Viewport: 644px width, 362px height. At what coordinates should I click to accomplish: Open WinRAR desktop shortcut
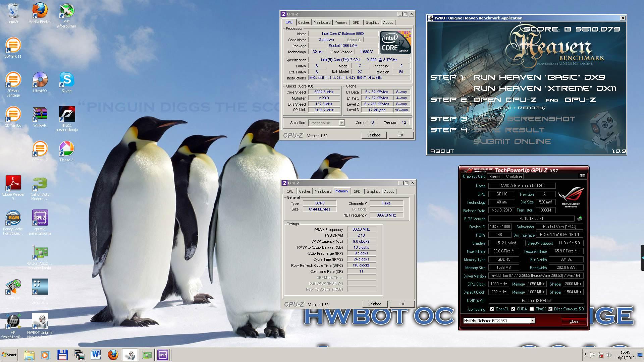(x=40, y=117)
